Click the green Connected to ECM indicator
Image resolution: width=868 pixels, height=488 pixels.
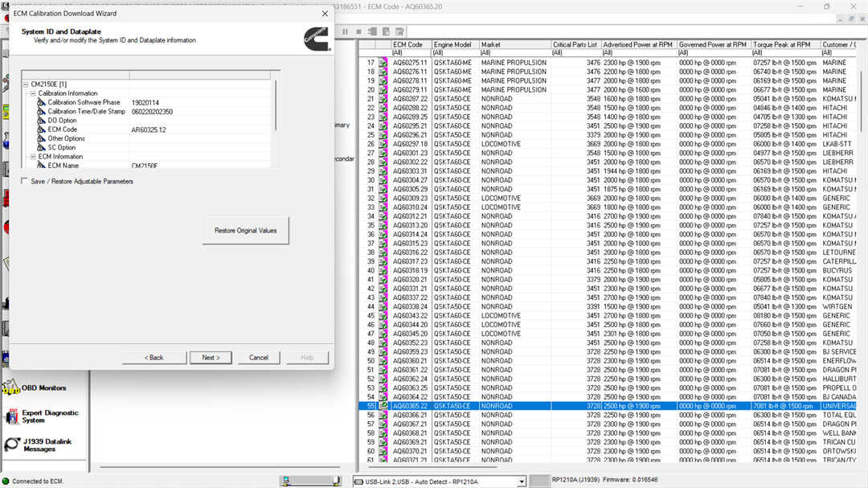(6, 482)
